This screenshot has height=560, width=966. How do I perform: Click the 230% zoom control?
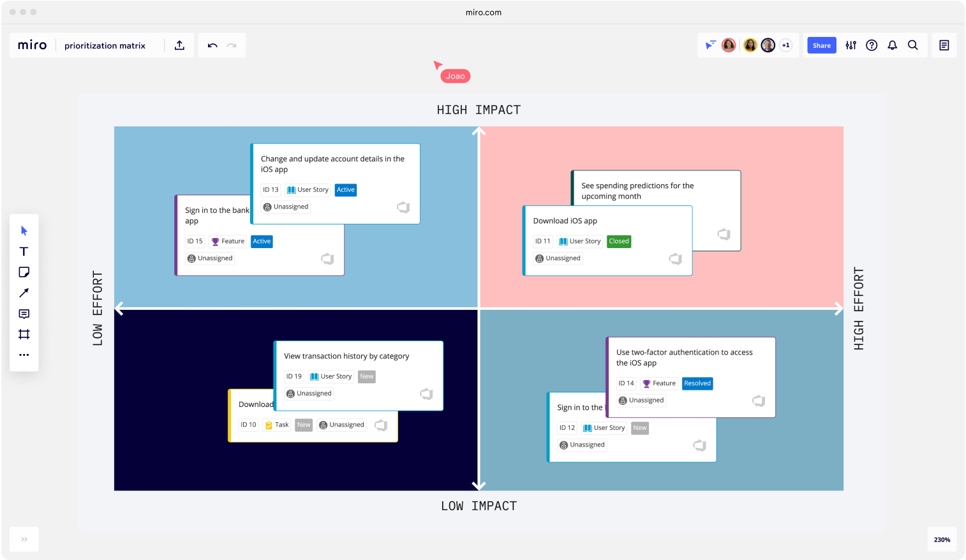coord(941,540)
